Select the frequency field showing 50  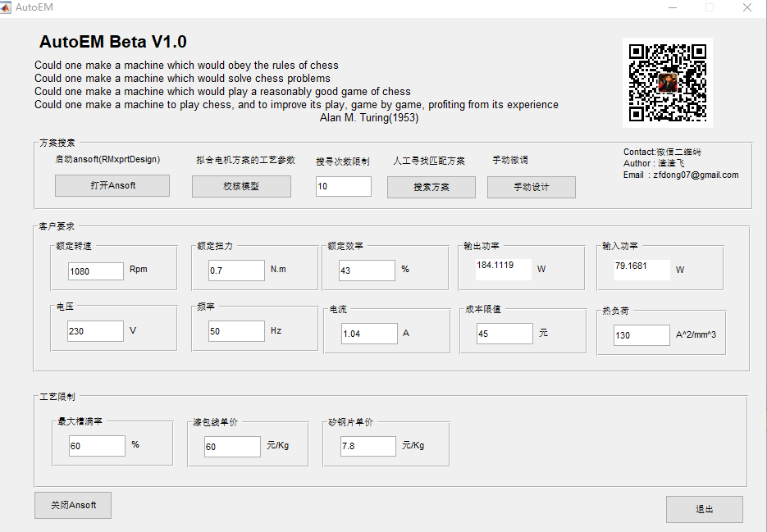(x=237, y=331)
